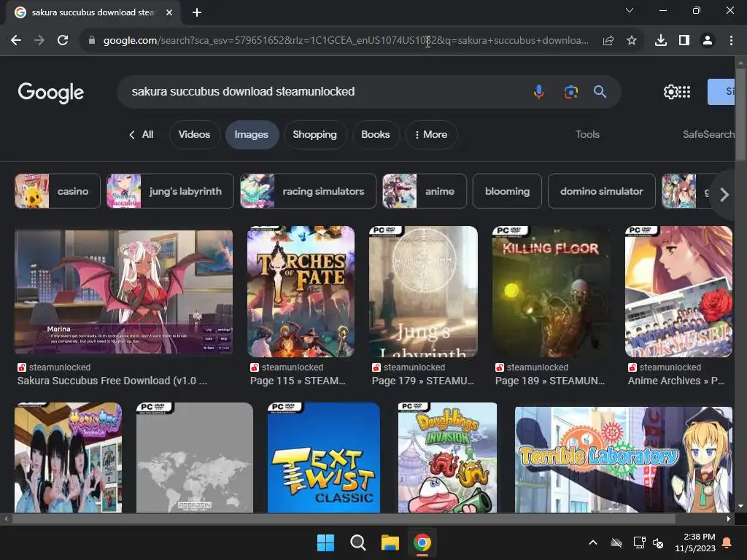Filter by anime chip
747x560 pixels.
pos(424,191)
